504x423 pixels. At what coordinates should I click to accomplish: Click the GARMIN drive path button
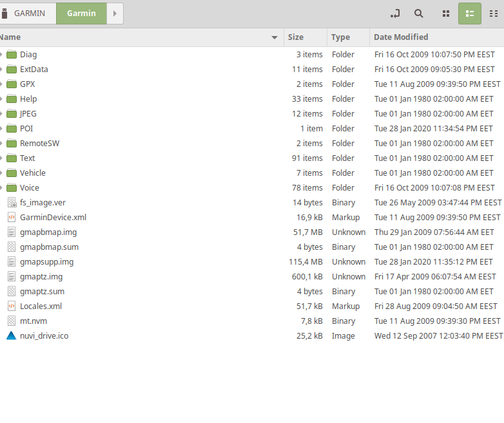pos(27,14)
